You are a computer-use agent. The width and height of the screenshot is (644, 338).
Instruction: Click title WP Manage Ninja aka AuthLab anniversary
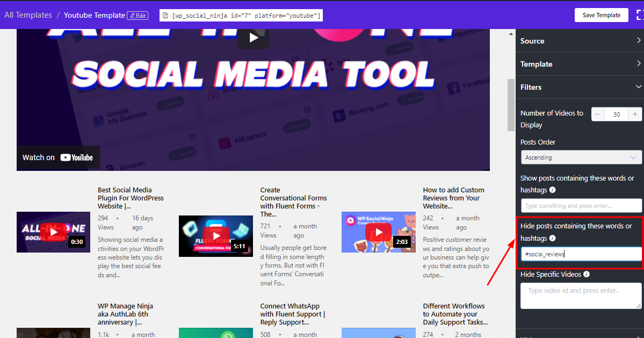click(125, 314)
